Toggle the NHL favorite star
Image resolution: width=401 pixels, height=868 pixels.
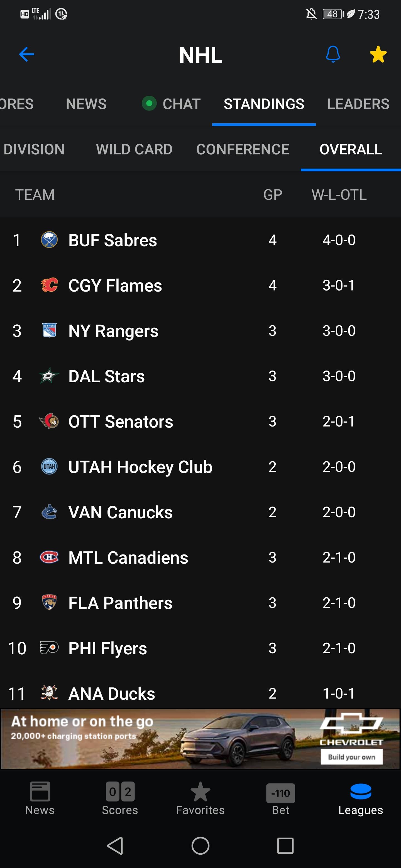point(378,54)
